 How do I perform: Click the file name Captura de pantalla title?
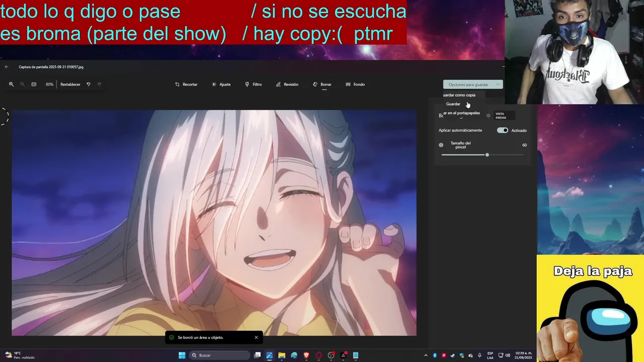tap(51, 67)
